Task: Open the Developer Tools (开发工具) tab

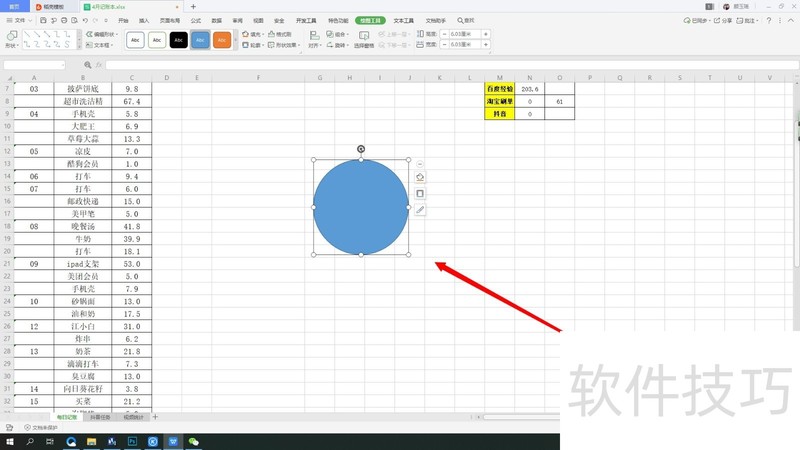Action: [x=306, y=20]
